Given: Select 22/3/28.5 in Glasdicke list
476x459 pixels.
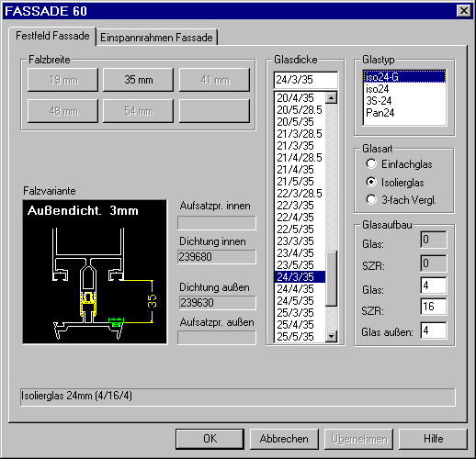Looking at the screenshot, I should (x=300, y=194).
